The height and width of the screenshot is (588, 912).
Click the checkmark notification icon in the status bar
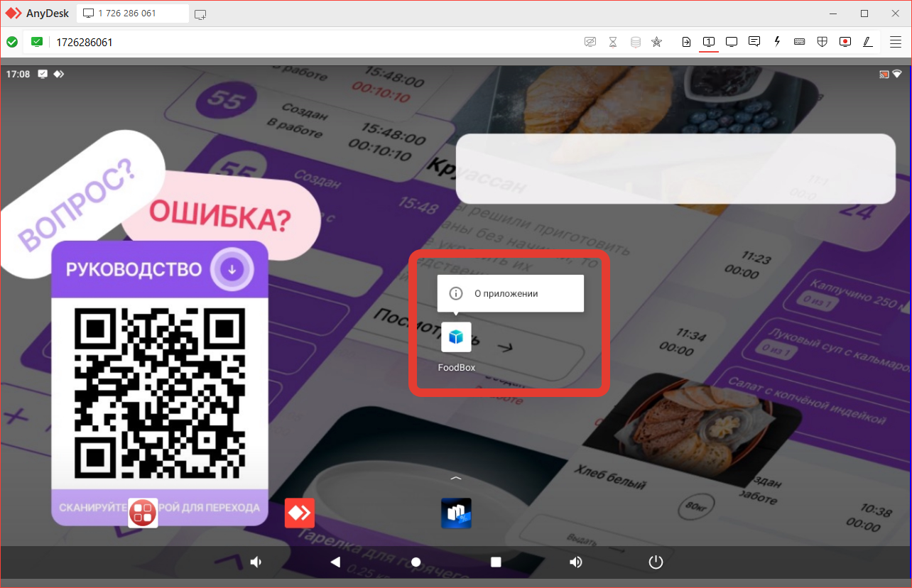point(43,74)
